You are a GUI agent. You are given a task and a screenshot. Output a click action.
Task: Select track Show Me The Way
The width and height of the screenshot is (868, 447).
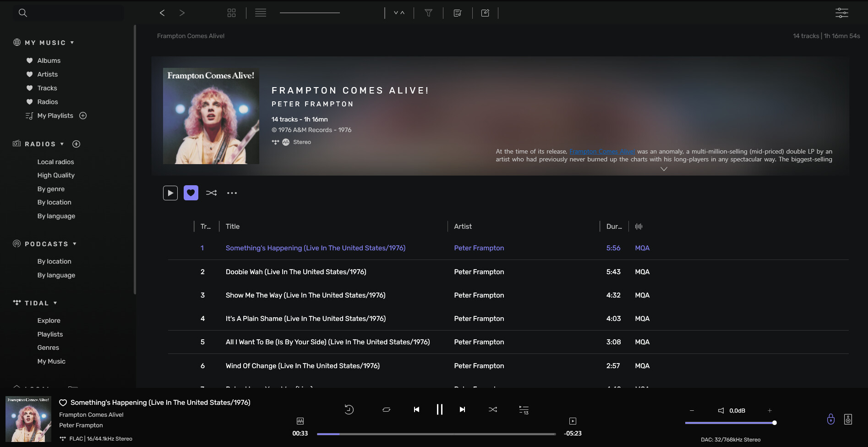click(x=306, y=295)
